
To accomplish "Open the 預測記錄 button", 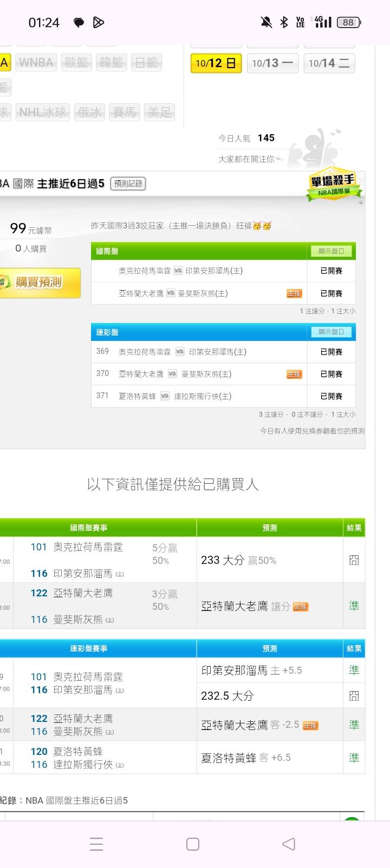I will pyautogui.click(x=128, y=183).
